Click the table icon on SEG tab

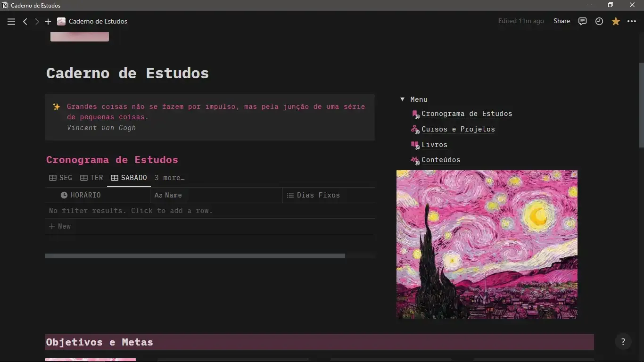point(53,178)
